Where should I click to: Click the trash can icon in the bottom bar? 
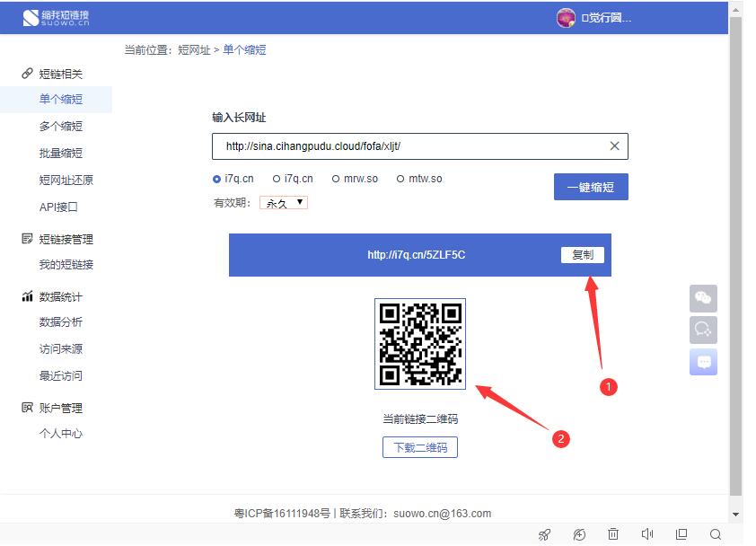[613, 534]
